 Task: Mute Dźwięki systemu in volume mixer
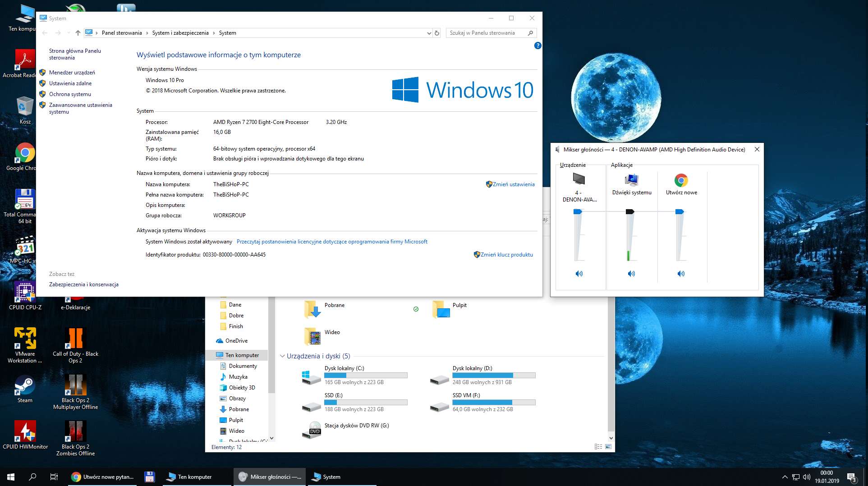point(631,274)
